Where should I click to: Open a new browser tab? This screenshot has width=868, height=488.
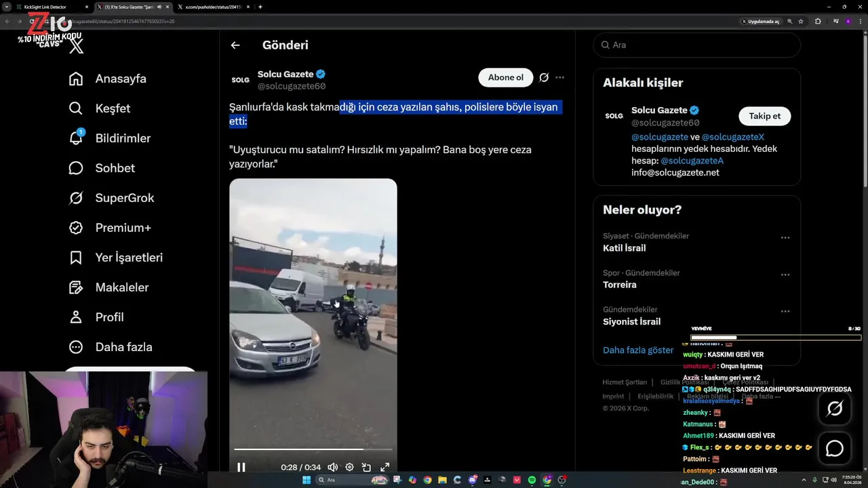point(260,7)
